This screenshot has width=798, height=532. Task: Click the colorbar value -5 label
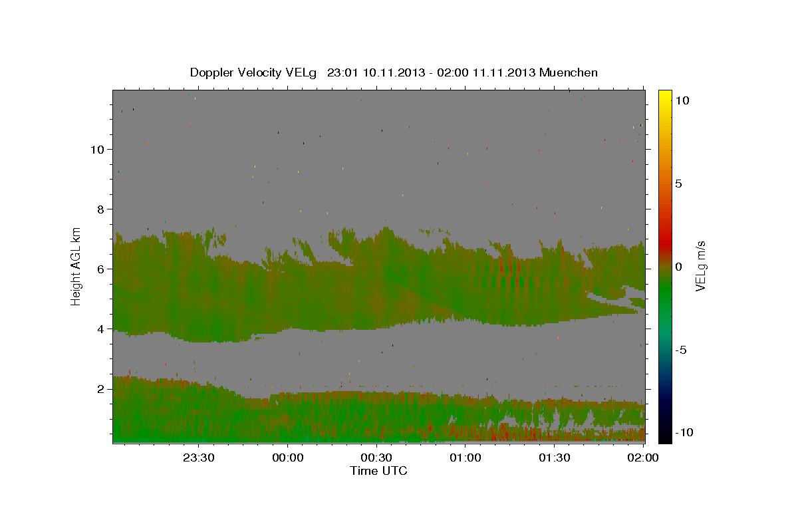tap(681, 350)
